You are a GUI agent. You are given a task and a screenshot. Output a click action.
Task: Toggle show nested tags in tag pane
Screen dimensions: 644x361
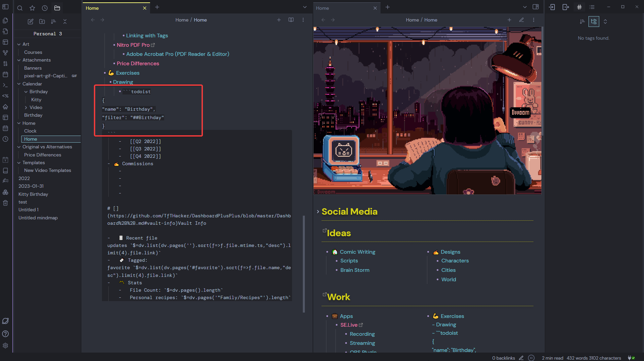pyautogui.click(x=594, y=22)
